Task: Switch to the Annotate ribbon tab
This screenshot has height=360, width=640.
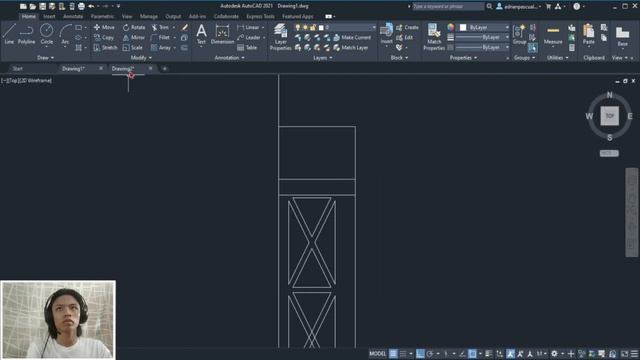Action: coord(73,16)
